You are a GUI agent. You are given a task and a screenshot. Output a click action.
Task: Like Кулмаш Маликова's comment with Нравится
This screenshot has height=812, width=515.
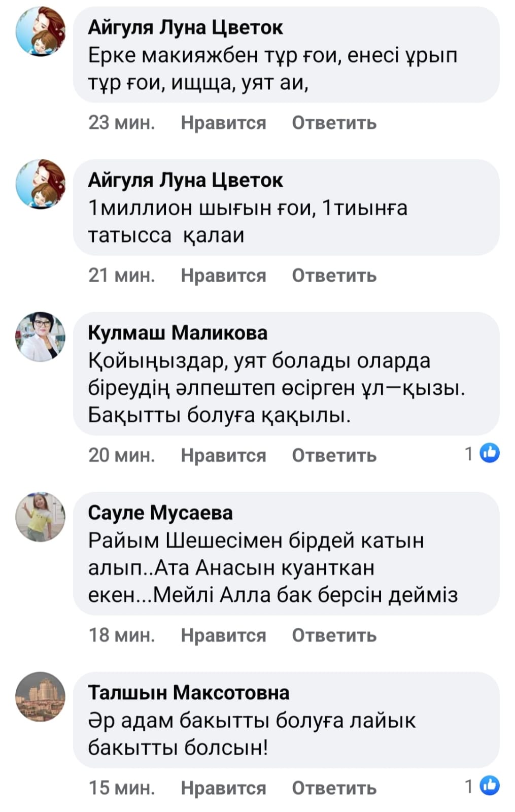click(223, 455)
